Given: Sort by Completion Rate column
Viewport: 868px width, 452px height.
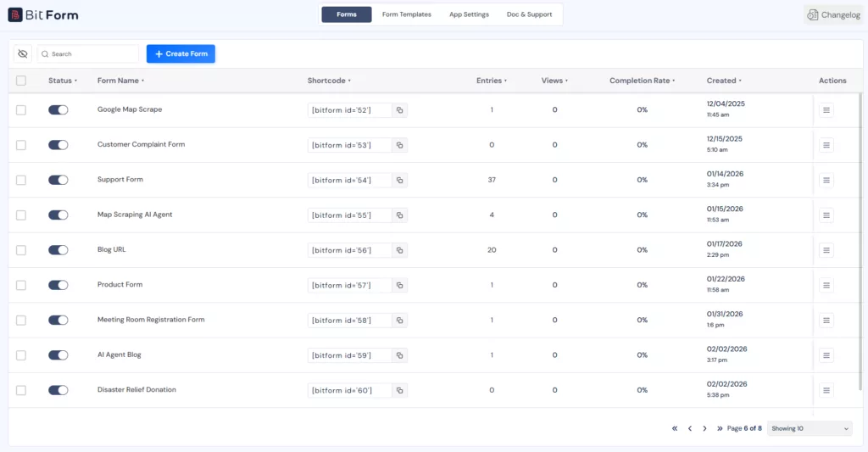Looking at the screenshot, I should click(643, 81).
